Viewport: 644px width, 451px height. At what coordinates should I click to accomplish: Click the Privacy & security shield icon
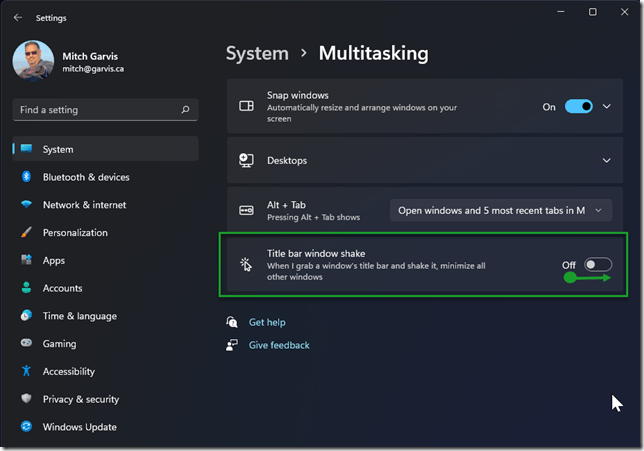(26, 399)
